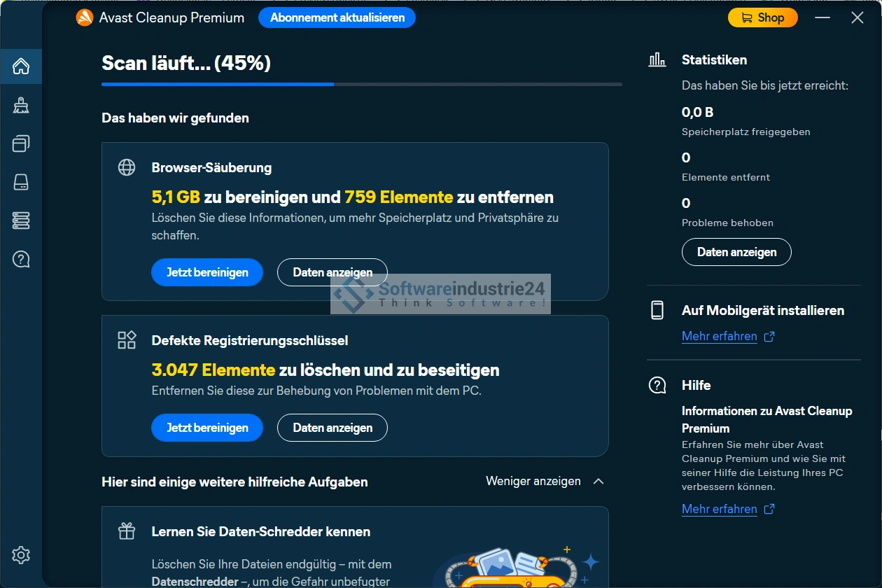Viewport: 882px width, 588px height.
Task: Click Daten anzeigen under Statistiken
Action: point(736,252)
